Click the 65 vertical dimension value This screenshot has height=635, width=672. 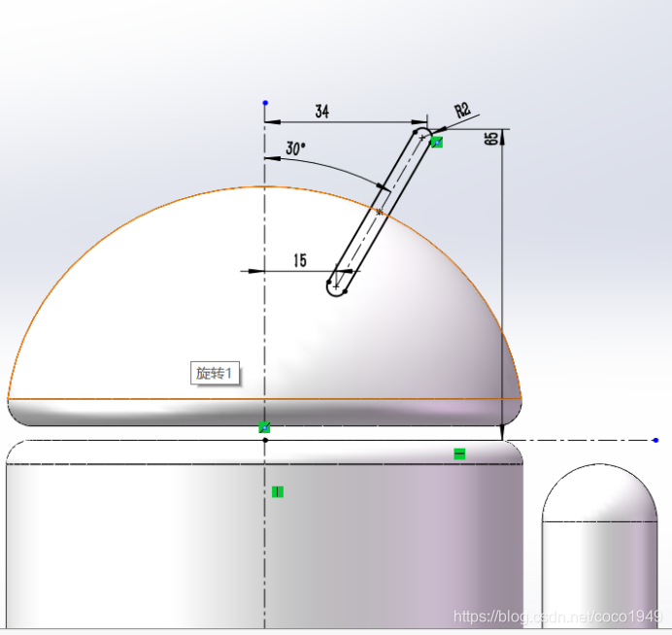point(491,139)
